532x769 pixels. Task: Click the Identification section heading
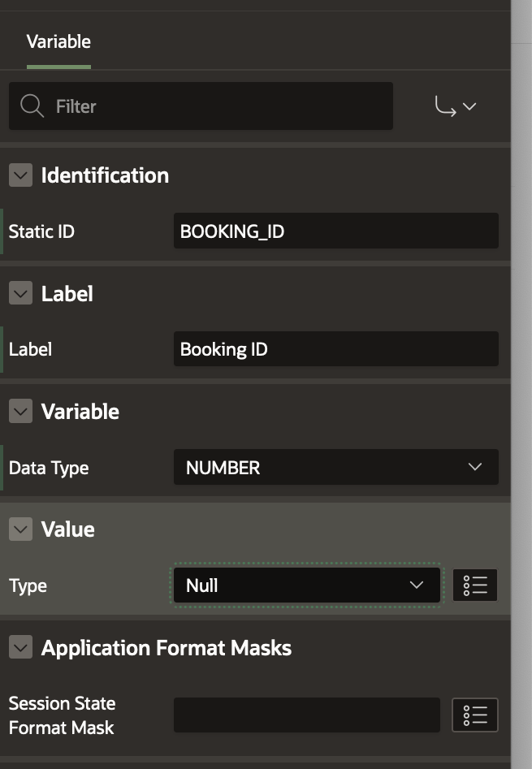(x=105, y=175)
